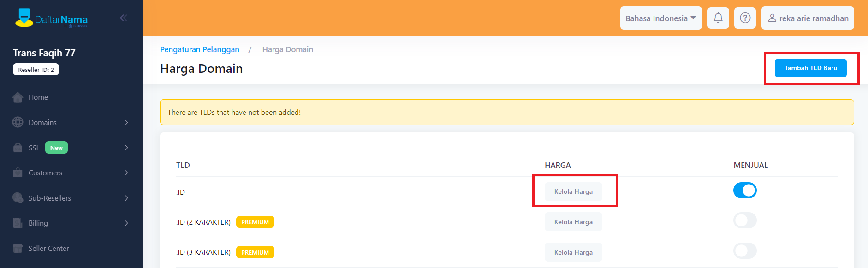Image resolution: width=868 pixels, height=268 pixels.
Task: Open reka arie ramadhan user menu
Action: (808, 18)
